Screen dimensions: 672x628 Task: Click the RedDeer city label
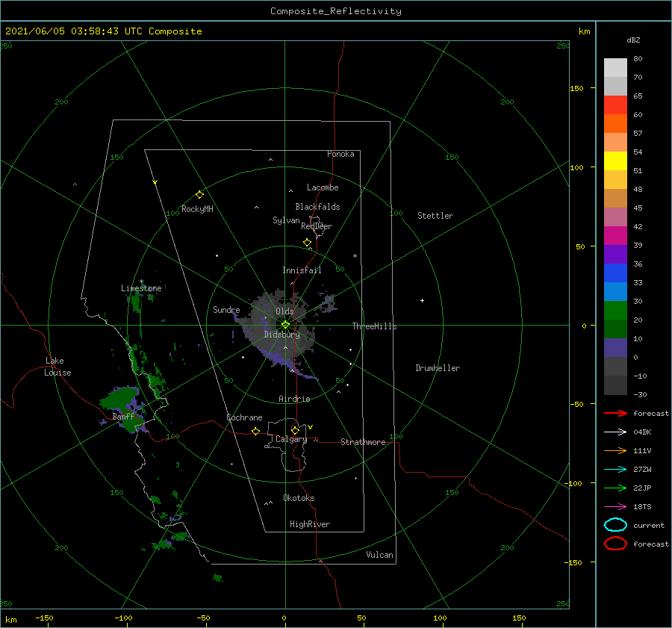click(317, 226)
